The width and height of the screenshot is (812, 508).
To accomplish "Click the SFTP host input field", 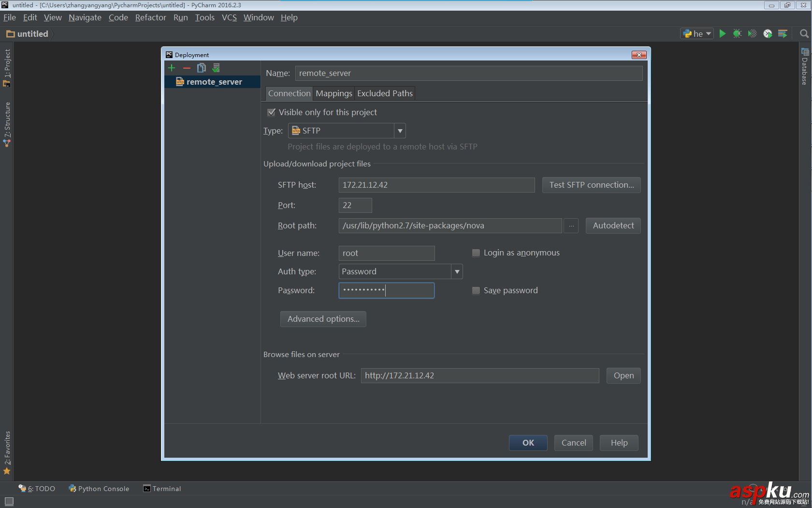I will coord(436,185).
